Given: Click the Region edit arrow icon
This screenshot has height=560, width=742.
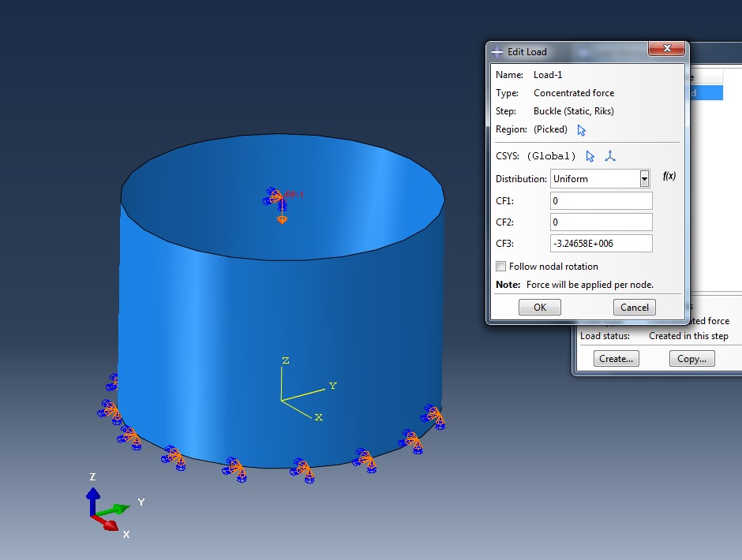Looking at the screenshot, I should point(582,130).
